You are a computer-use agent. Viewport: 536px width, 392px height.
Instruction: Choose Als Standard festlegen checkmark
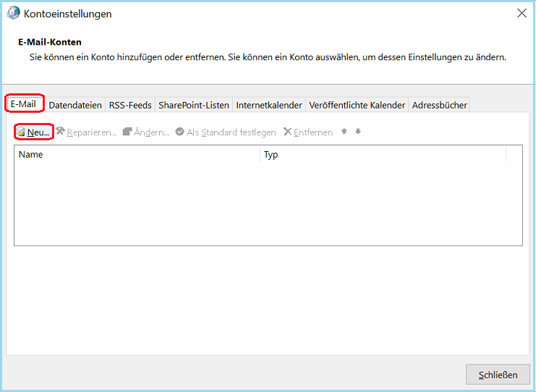(x=179, y=132)
